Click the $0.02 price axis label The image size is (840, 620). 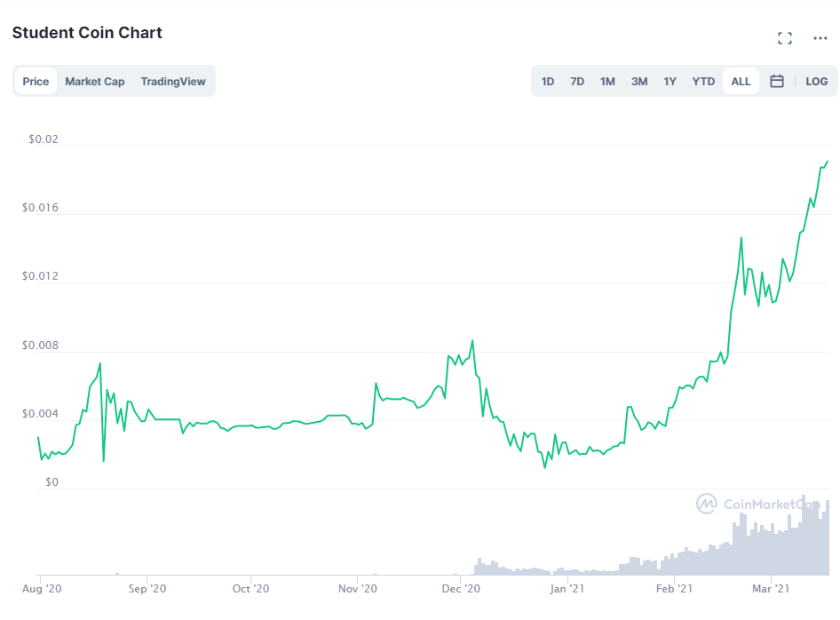click(44, 139)
